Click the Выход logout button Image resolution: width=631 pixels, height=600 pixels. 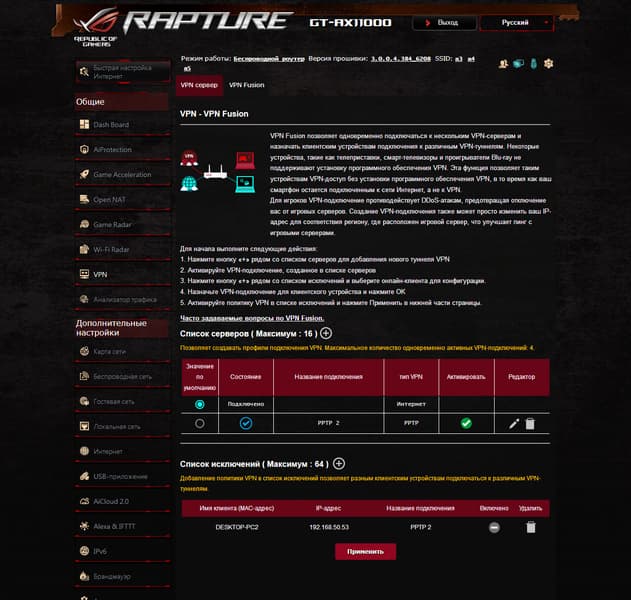pyautogui.click(x=444, y=23)
